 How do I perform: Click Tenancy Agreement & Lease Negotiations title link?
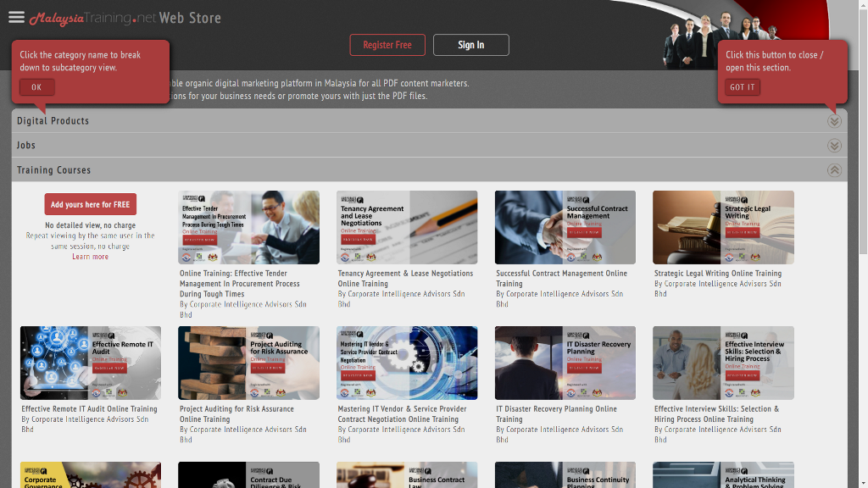406,278
